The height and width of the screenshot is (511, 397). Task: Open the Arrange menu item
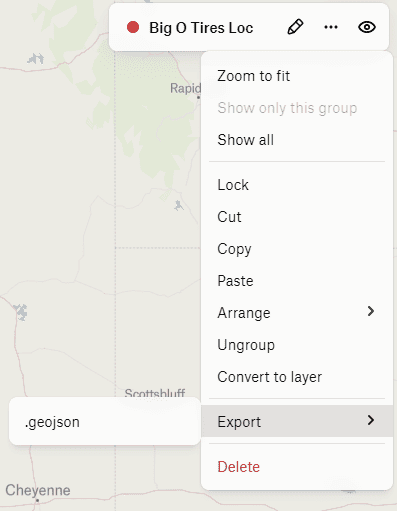[x=297, y=313]
